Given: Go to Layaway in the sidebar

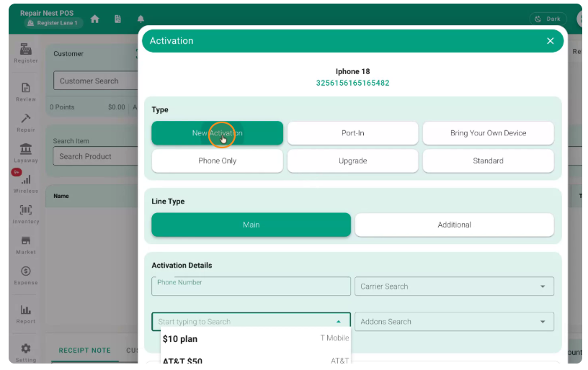Looking at the screenshot, I should [25, 153].
